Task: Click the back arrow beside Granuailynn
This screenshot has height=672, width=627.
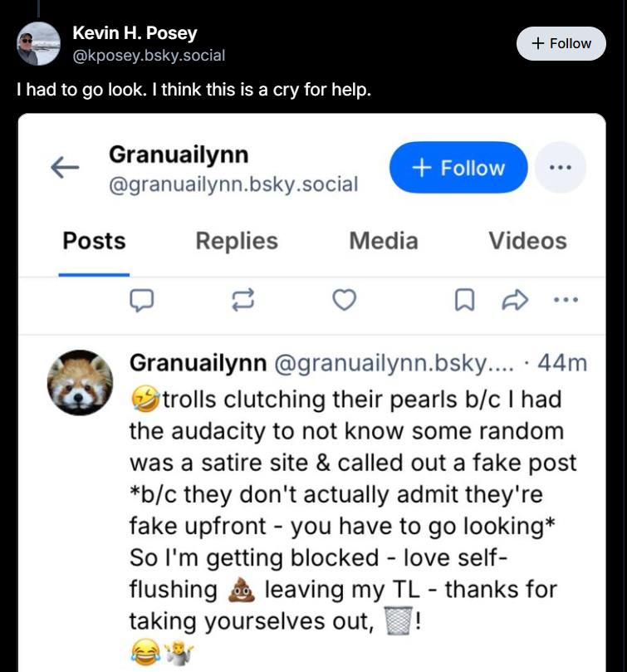Action: pyautogui.click(x=65, y=168)
